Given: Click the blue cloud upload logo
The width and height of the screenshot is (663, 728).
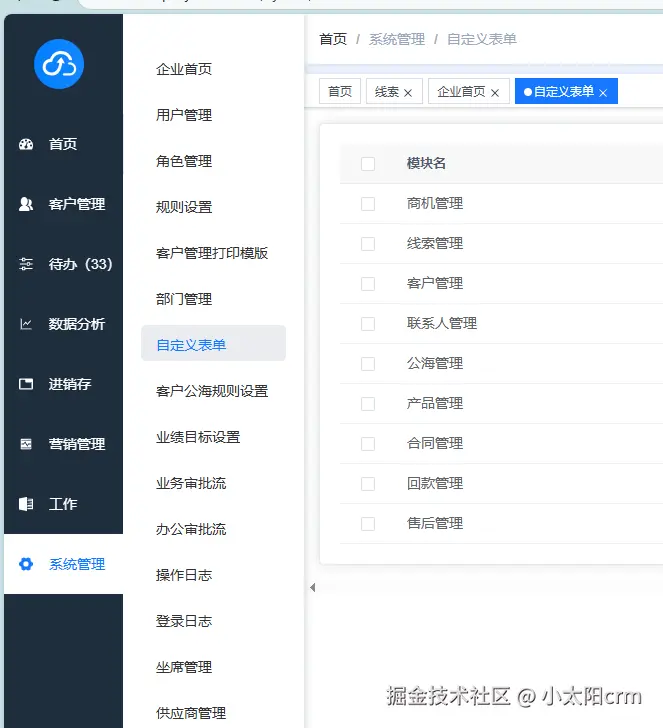Looking at the screenshot, I should [59, 64].
